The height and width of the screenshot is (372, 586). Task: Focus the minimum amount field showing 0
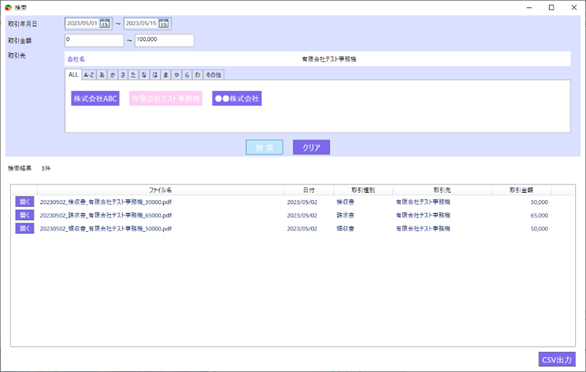[x=94, y=40]
